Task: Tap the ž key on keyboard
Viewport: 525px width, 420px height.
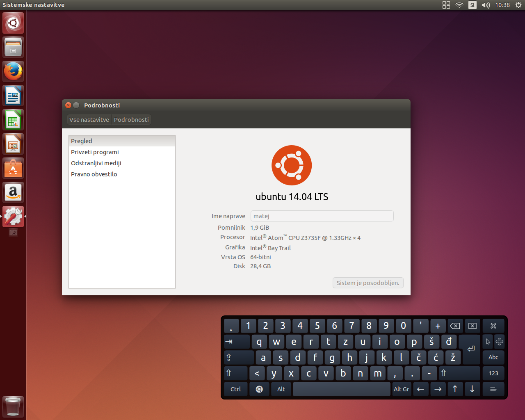Action: point(453,357)
